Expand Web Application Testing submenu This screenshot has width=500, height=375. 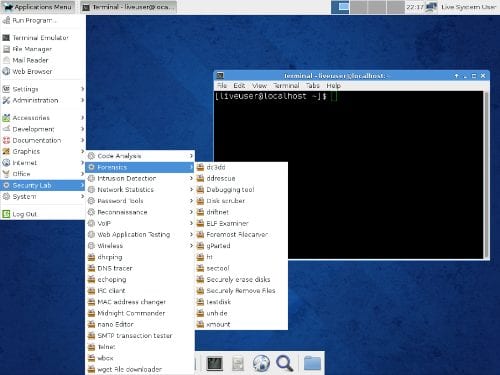click(x=140, y=234)
